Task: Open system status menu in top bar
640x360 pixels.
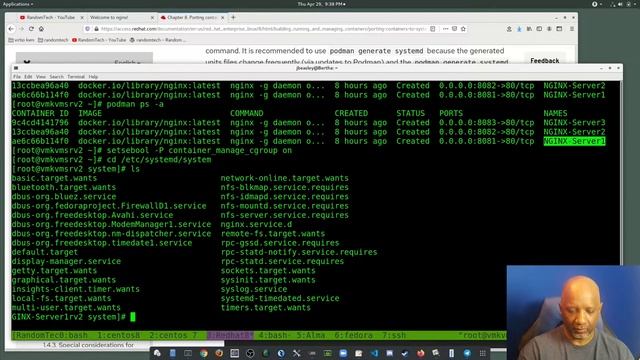Action: point(624,4)
